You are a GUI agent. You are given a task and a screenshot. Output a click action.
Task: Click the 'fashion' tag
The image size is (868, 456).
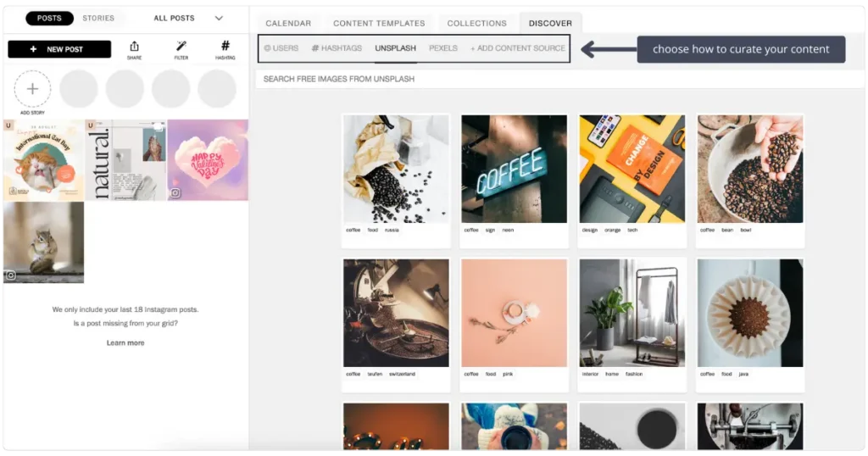pos(634,374)
